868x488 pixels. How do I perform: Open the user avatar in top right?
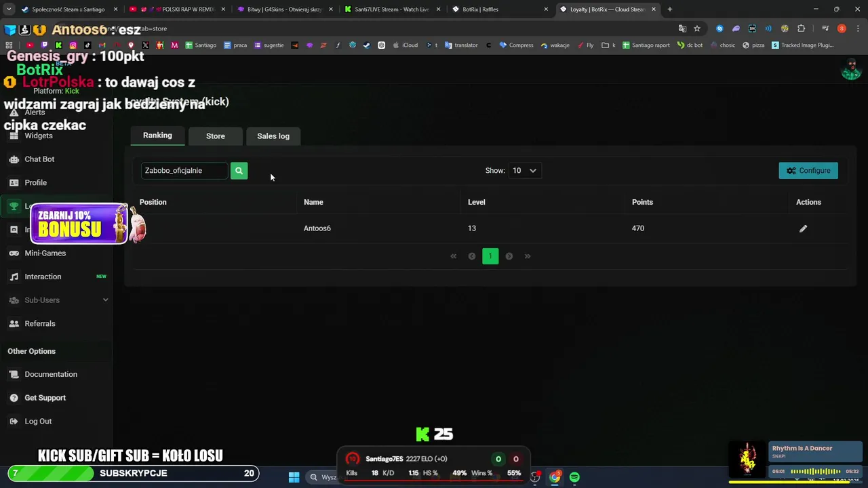[x=850, y=69]
